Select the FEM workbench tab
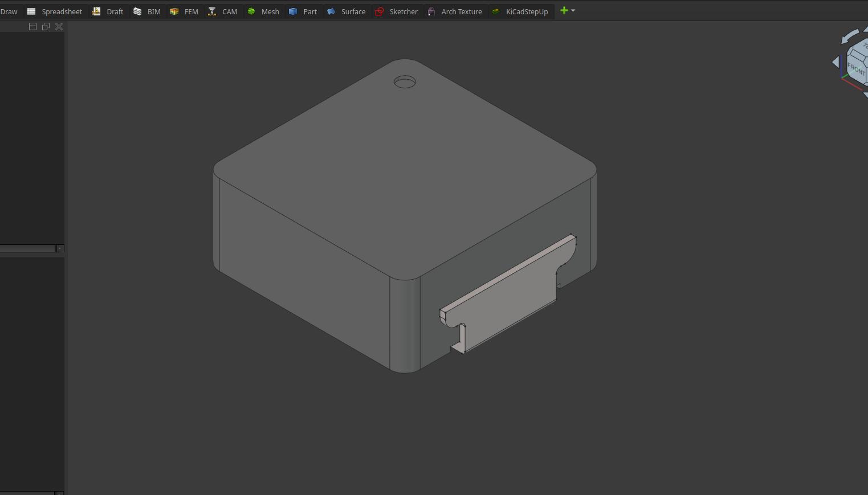 click(x=184, y=11)
